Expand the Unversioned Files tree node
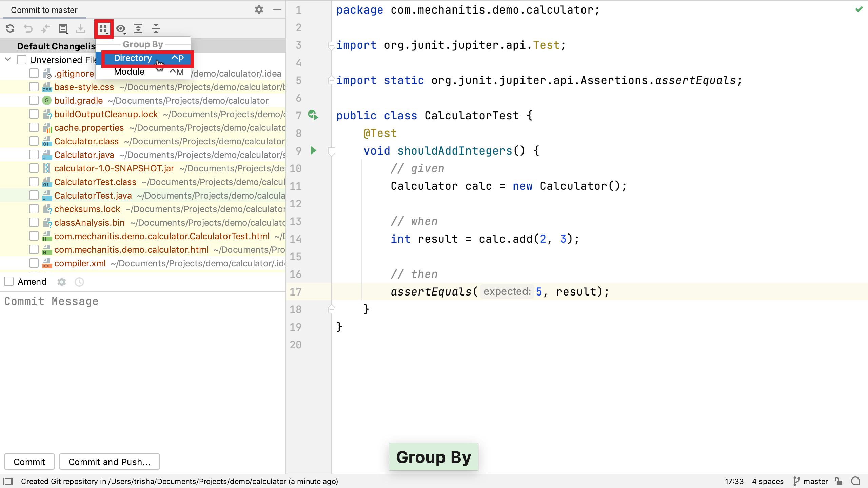Image resolution: width=868 pixels, height=488 pixels. (x=7, y=59)
